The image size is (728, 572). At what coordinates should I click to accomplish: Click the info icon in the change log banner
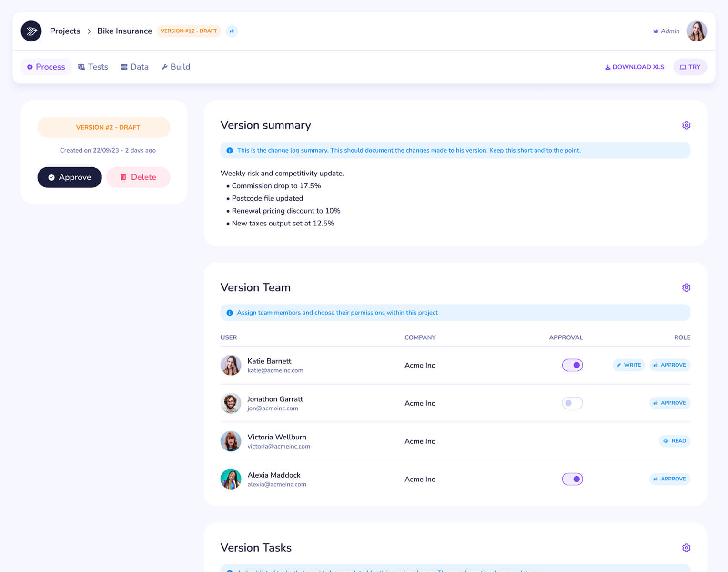[230, 151]
